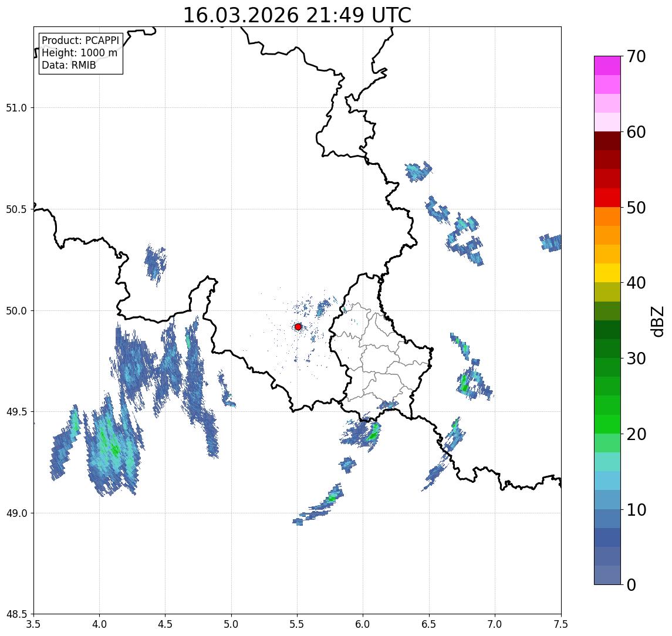The height and width of the screenshot is (636, 672).
Task: Click the longitude tick label '5.5'
Action: [298, 624]
